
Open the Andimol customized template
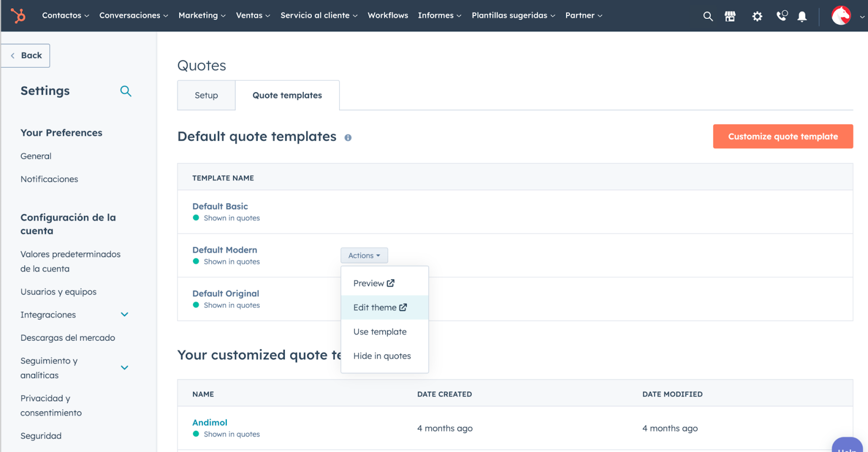tap(209, 423)
